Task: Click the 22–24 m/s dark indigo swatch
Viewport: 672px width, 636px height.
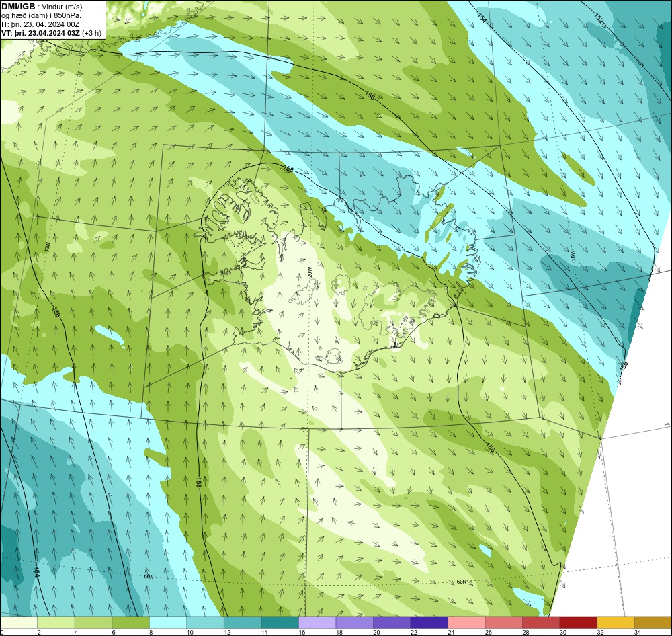Action: pyautogui.click(x=429, y=623)
